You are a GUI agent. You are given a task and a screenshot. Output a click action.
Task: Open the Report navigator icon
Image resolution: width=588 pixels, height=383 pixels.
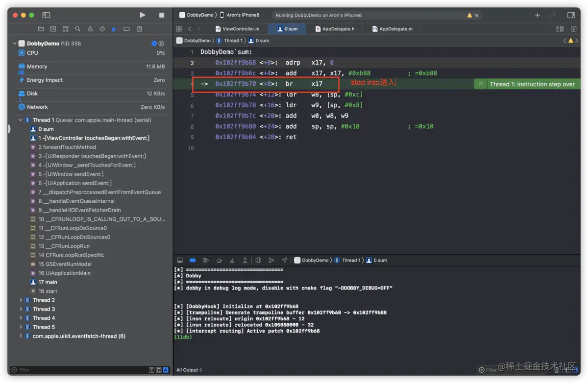[139, 29]
